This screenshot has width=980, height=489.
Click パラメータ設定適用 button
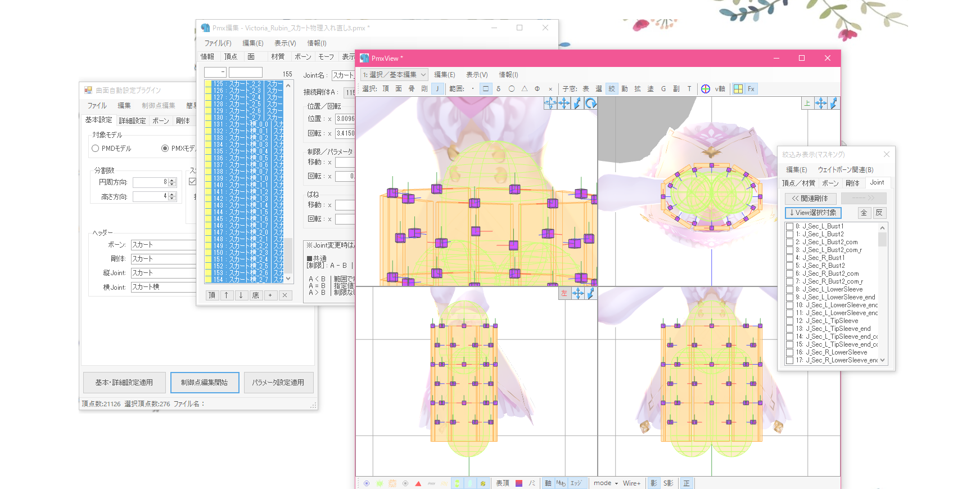[x=278, y=383]
